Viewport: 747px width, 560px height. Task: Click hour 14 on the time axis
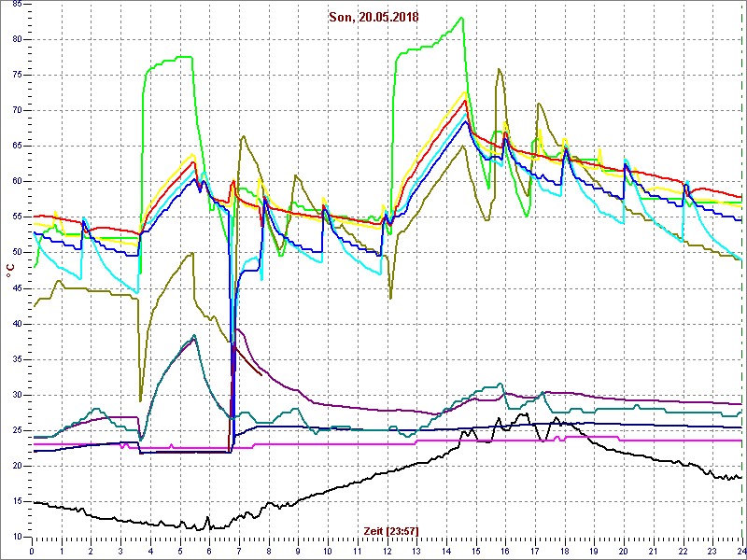click(x=446, y=551)
